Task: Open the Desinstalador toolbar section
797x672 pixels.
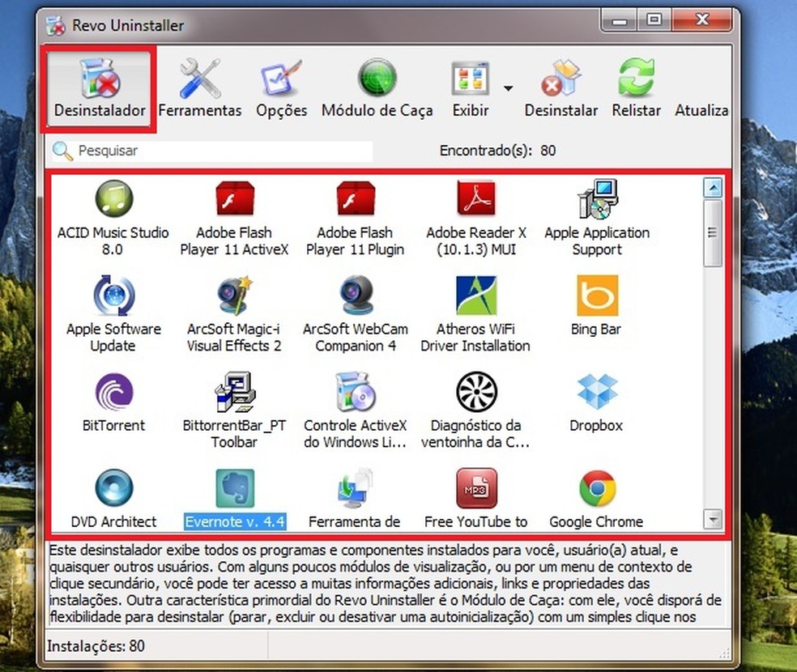Action: tap(99, 89)
